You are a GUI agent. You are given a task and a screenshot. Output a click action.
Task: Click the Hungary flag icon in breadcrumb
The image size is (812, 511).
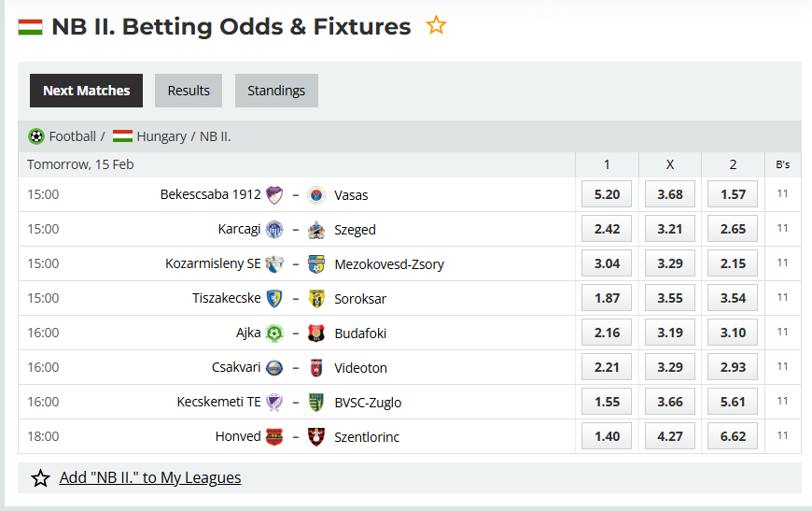pos(122,136)
